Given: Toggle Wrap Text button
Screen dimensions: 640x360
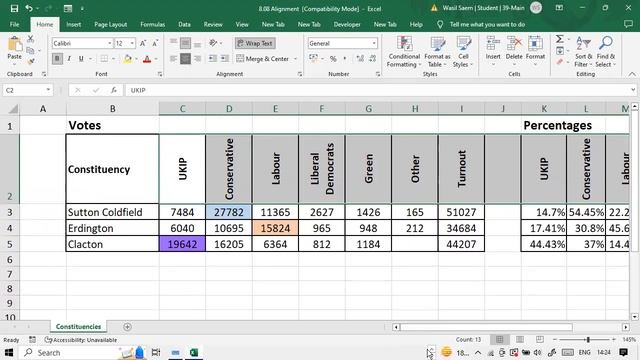Looking at the screenshot, I should point(256,43).
